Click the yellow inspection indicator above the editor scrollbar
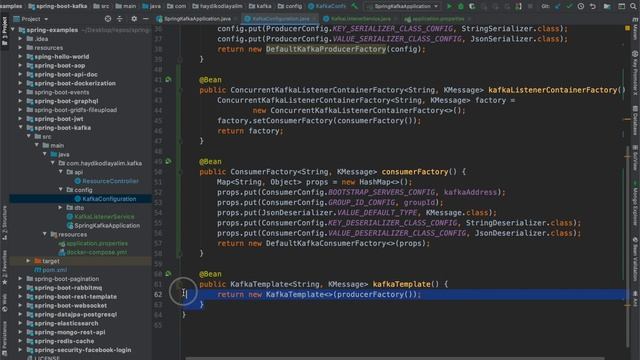The height and width of the screenshot is (360, 640). 627,28
